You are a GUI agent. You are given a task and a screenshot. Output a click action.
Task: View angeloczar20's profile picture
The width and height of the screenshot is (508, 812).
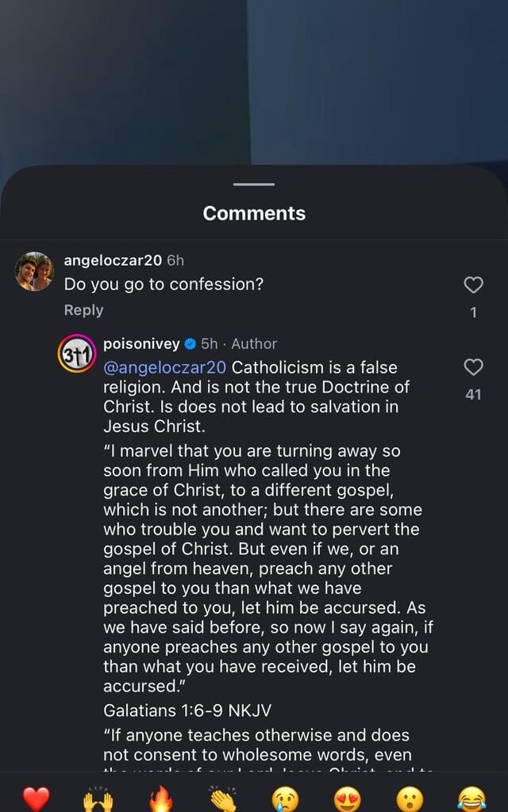tap(35, 263)
